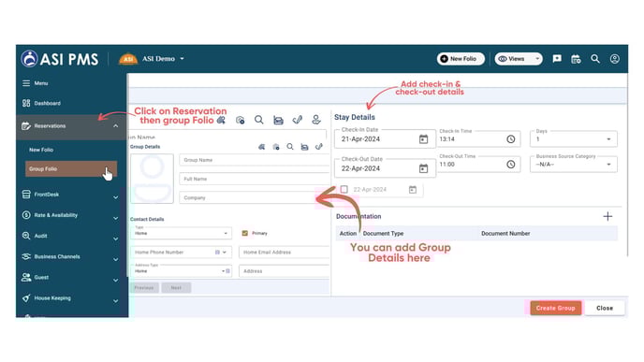
Task: Click the small clock icon in Group Details
Action: [276, 147]
